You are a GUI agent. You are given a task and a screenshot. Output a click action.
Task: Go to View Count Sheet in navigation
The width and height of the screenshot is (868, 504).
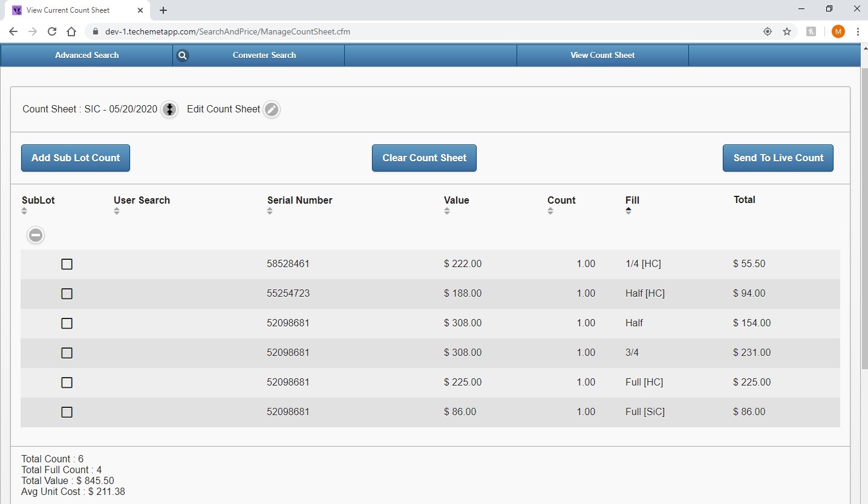pos(602,56)
